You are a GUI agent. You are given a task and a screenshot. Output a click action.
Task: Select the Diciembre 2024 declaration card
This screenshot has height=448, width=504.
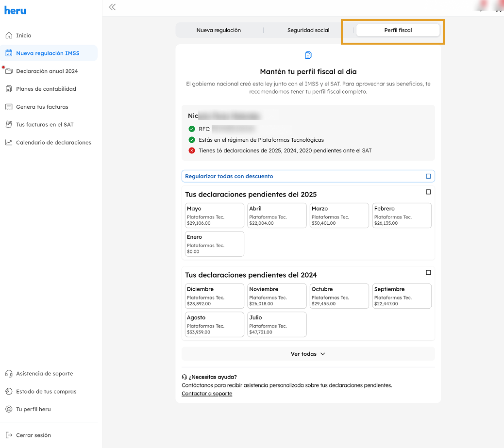pos(215,296)
